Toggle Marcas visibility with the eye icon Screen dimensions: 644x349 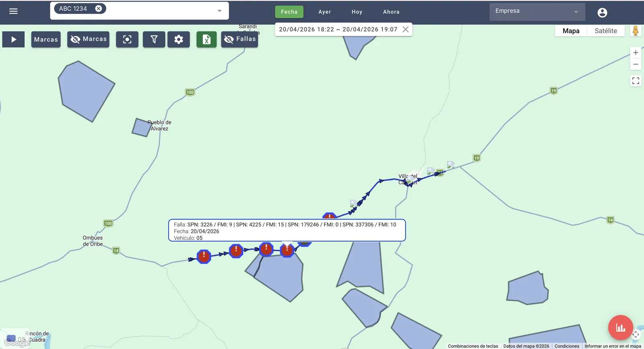(x=88, y=39)
